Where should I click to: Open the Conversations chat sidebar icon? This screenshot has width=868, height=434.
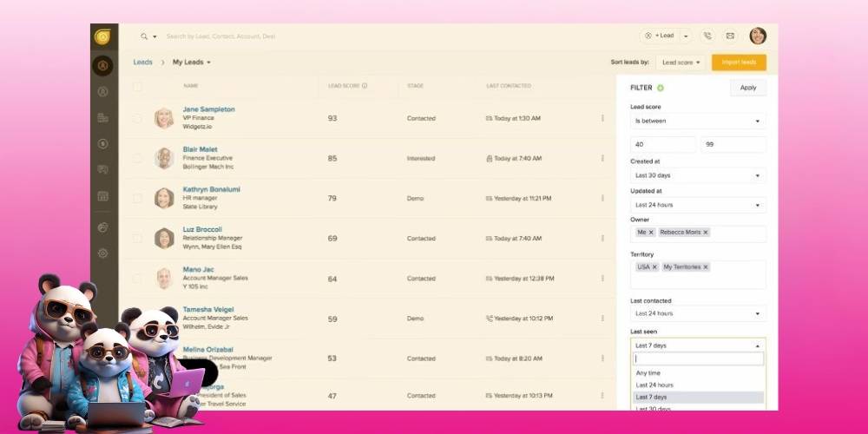pyautogui.click(x=102, y=169)
